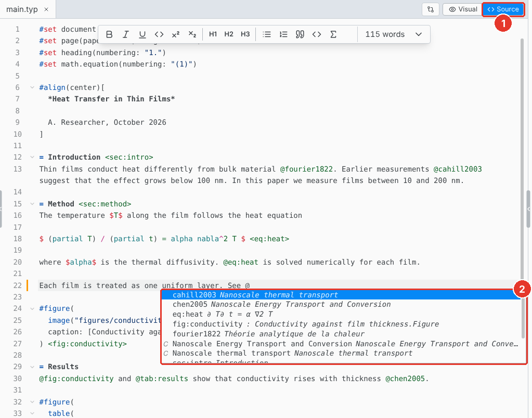Choose fourier1822 autocomplete suggestion
Viewport: 532px width, 418px height.
pos(341,334)
